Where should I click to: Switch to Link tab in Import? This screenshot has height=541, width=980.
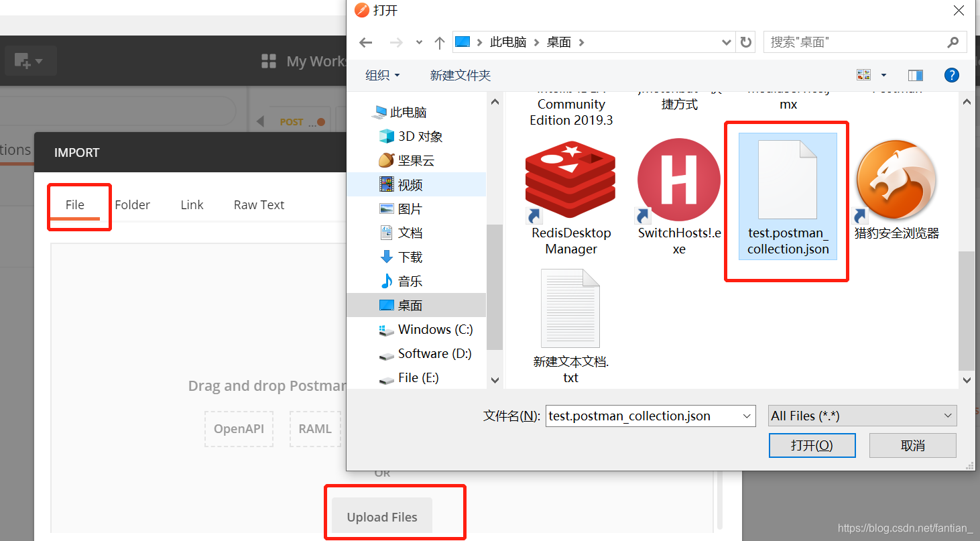(x=192, y=204)
